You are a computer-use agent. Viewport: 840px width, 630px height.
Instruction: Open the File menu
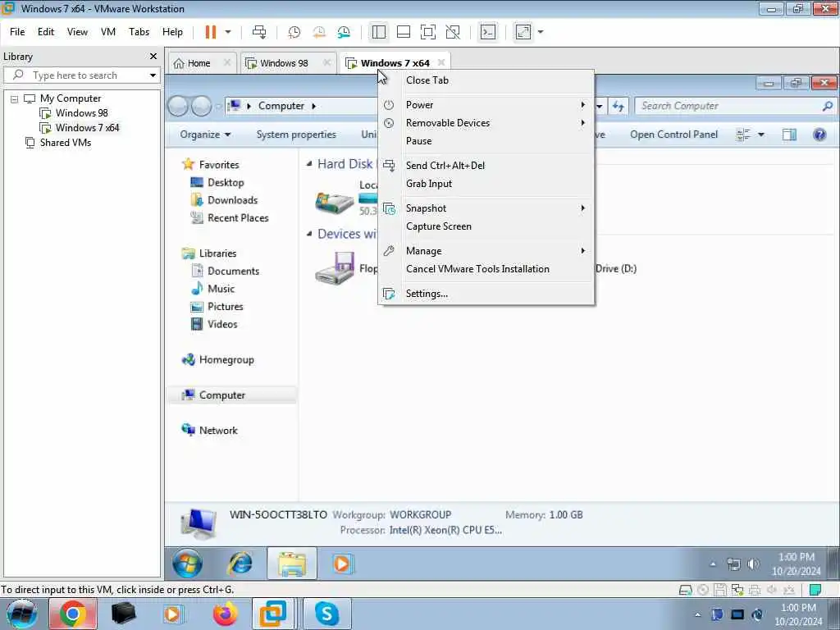[17, 32]
